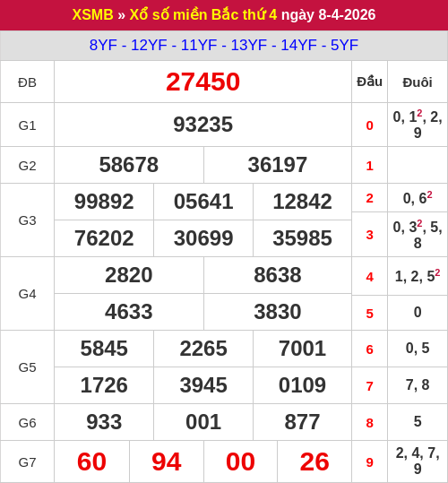Click red Đầu digit 7
The height and width of the screenshot is (483, 448).
[x=369, y=386]
